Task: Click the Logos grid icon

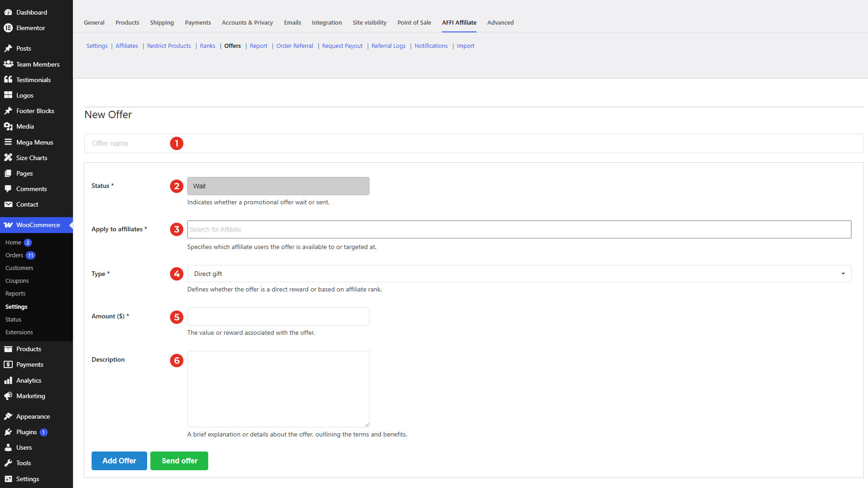Action: pos(8,95)
